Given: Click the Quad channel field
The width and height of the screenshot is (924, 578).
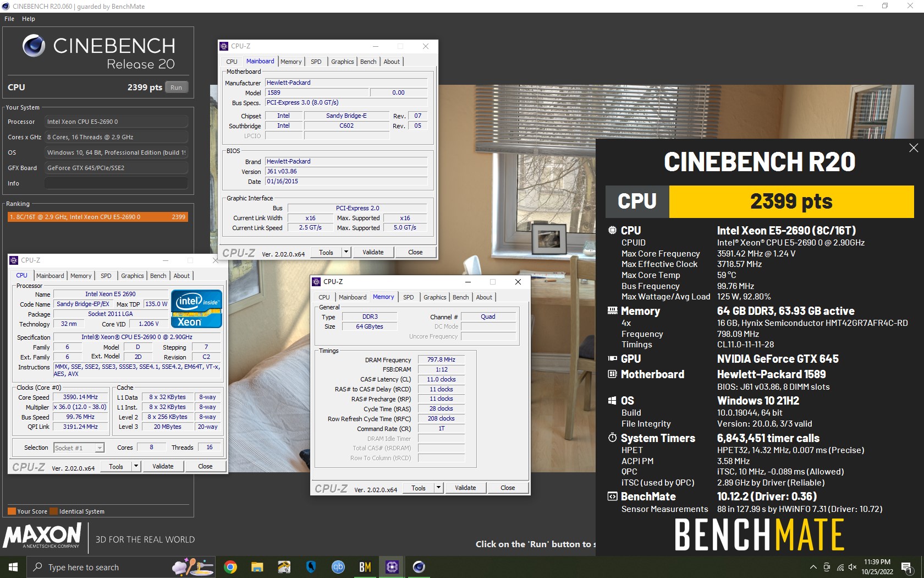Looking at the screenshot, I should tap(488, 317).
